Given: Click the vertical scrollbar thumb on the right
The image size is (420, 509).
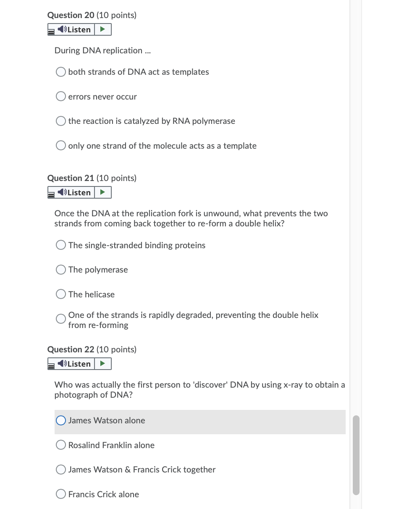Looking at the screenshot, I should point(356,454).
